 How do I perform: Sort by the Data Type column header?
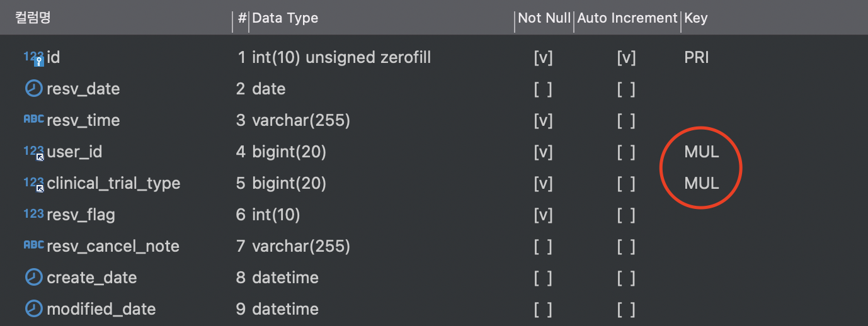285,18
